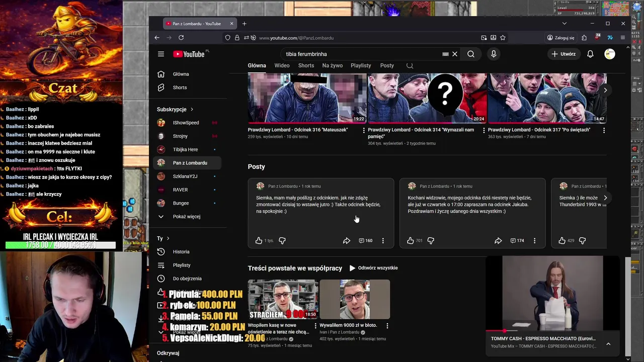
Task: Click the Utwórz button
Action: click(563, 54)
